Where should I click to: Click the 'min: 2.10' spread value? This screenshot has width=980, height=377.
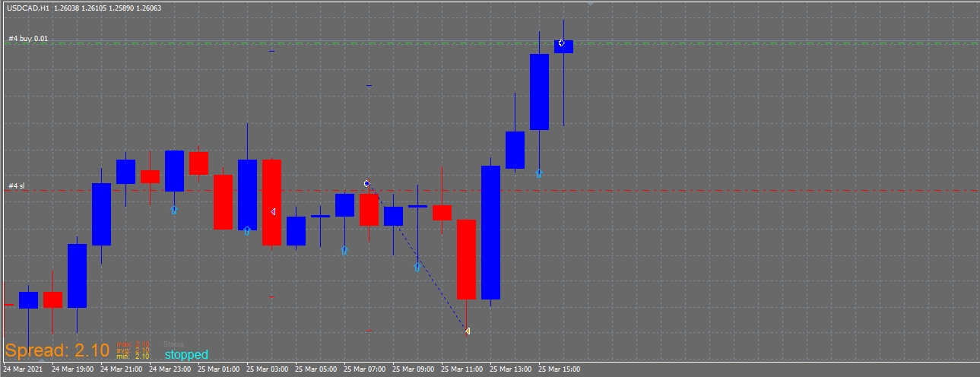(133, 356)
